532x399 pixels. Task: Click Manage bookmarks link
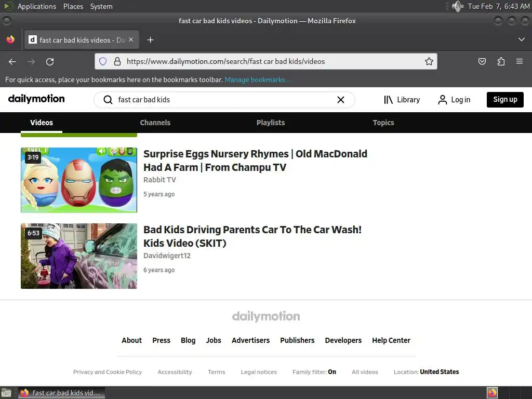(258, 79)
